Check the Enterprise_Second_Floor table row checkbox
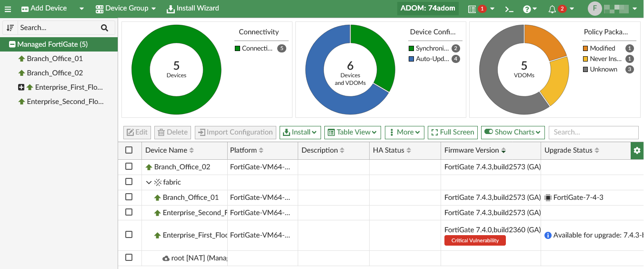This screenshot has height=269, width=644. click(129, 212)
